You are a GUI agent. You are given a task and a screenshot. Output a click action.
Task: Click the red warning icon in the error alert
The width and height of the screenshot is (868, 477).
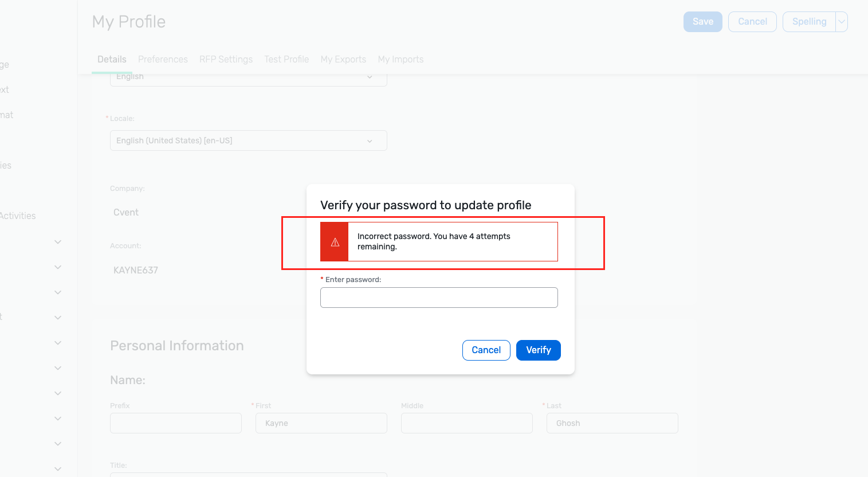pos(335,243)
